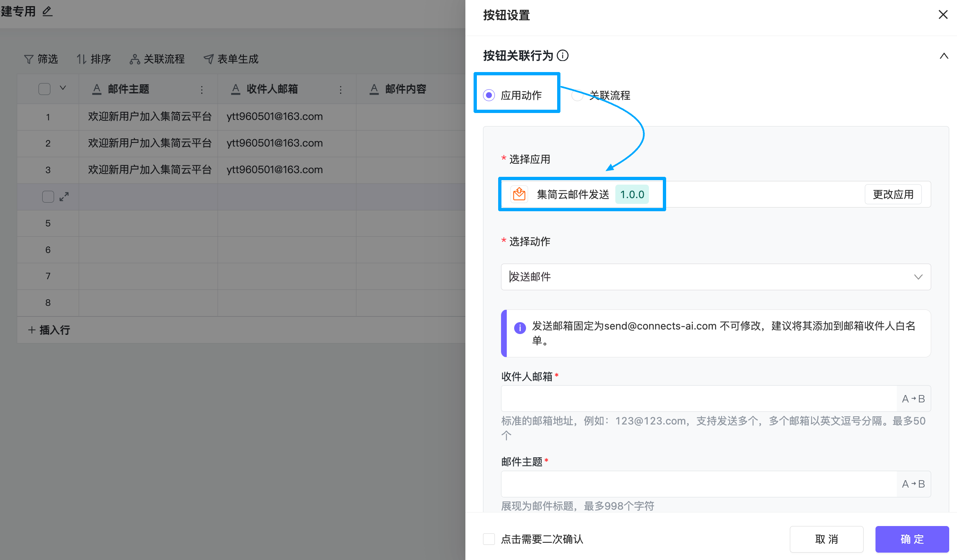Click info icon next to 按钮关联行为
Viewport: 957px width, 560px height.
tap(563, 55)
